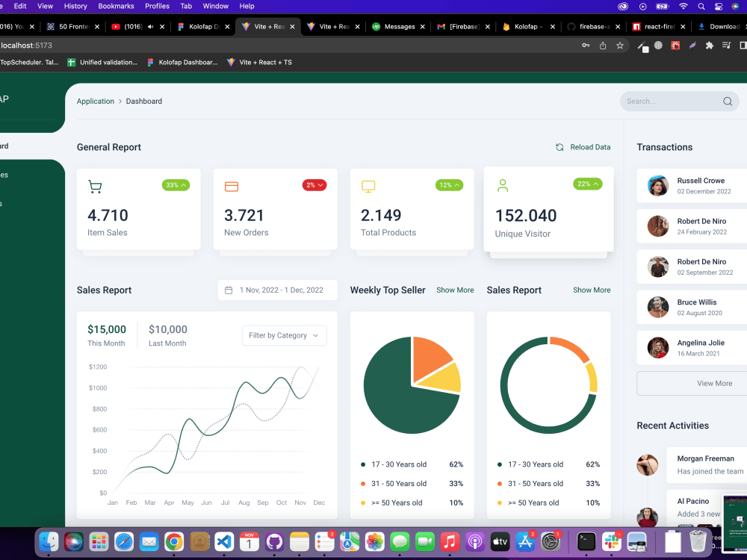Click the Morgan Freeman activity entry

(x=707, y=464)
